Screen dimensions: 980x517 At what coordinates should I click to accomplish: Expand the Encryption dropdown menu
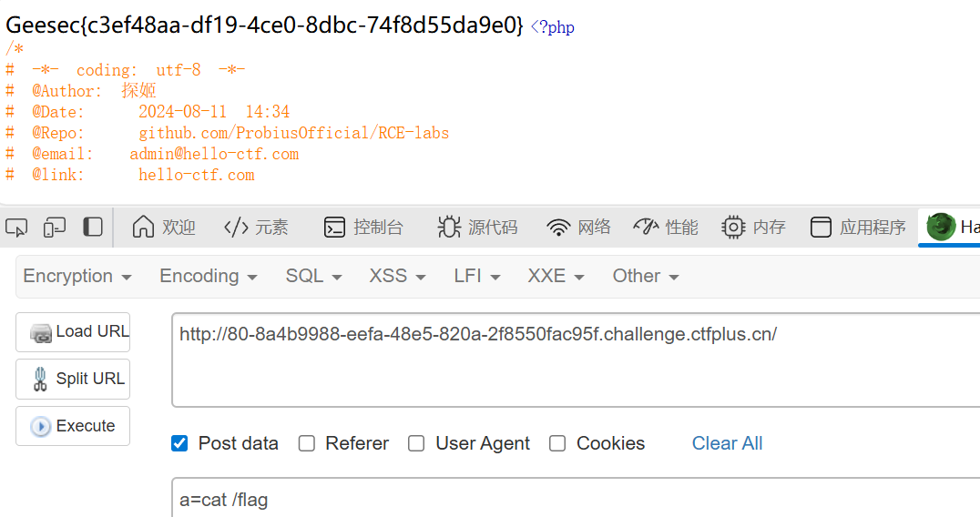(77, 276)
